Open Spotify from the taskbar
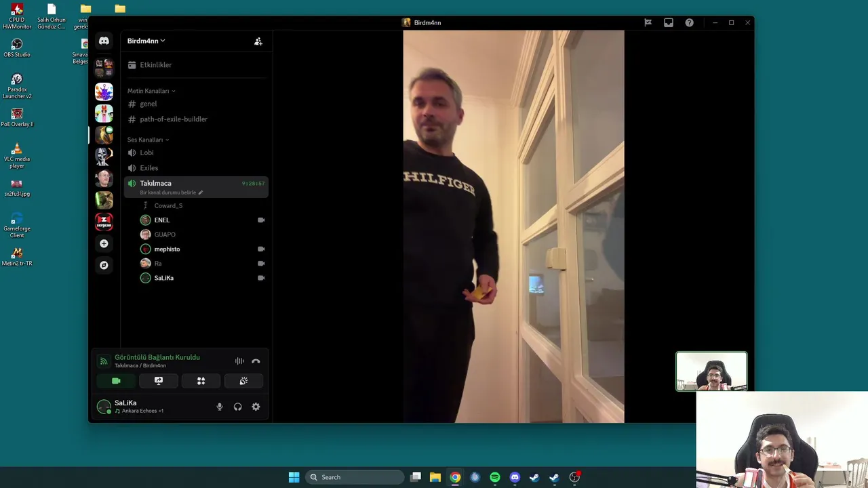This screenshot has height=488, width=868. click(495, 477)
